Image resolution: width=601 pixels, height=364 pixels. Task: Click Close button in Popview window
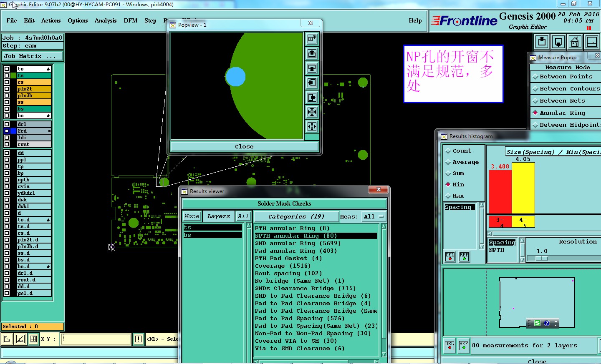244,147
